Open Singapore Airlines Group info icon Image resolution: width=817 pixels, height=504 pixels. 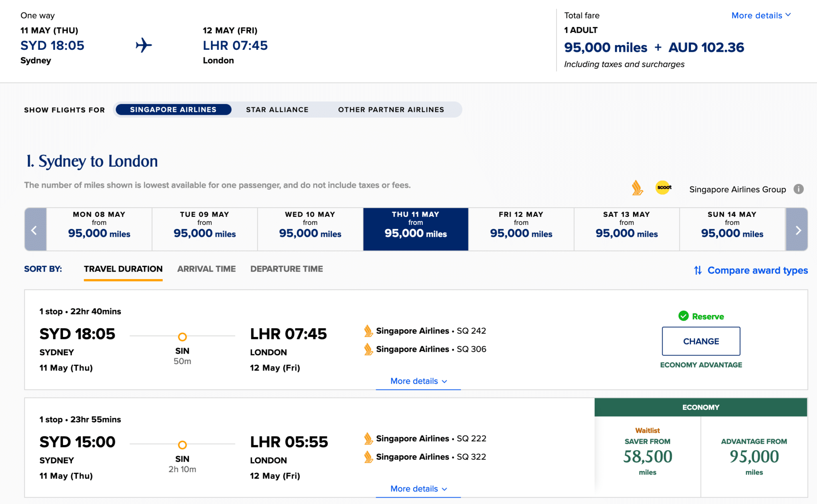pos(798,189)
